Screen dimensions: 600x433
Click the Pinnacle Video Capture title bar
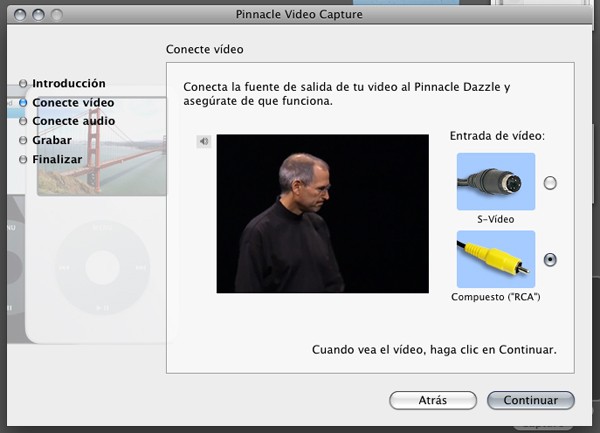[299, 14]
